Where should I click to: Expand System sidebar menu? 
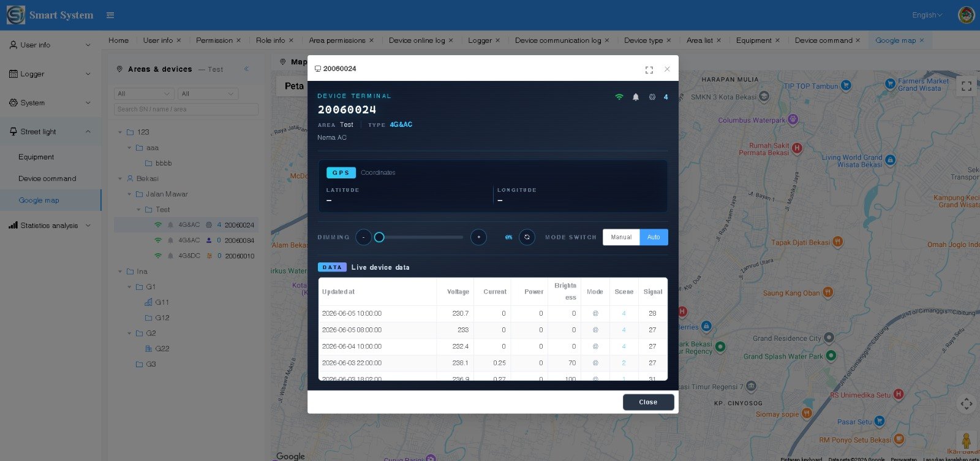pos(50,102)
